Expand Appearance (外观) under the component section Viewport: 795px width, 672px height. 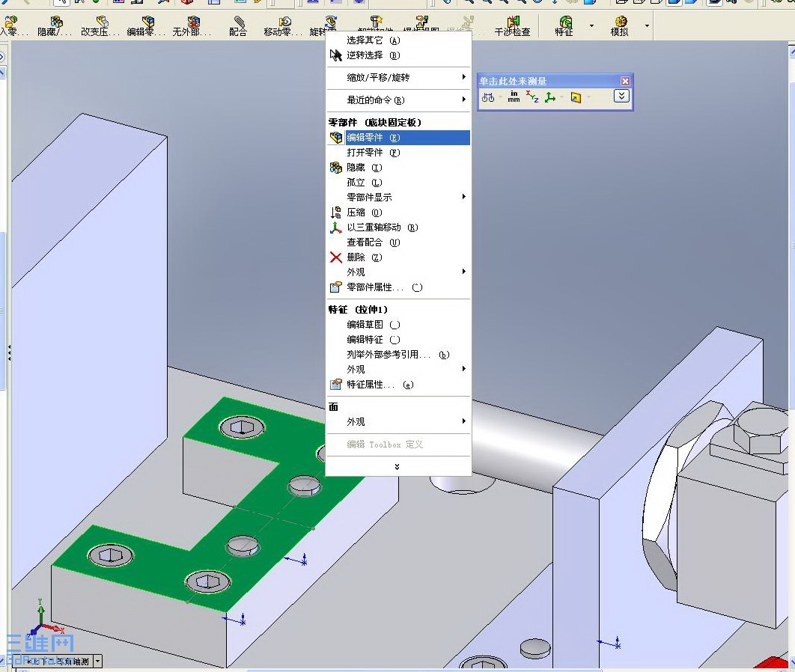398,272
